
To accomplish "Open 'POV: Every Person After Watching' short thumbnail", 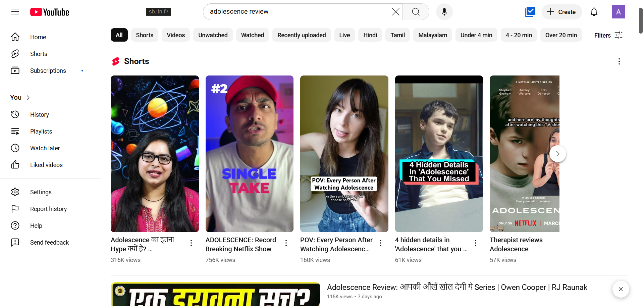I will tap(344, 154).
